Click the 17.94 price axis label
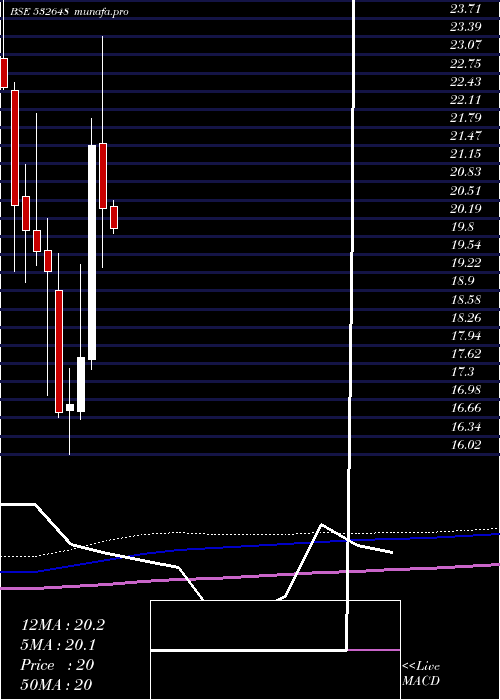The height and width of the screenshot is (700, 500). coord(466,336)
